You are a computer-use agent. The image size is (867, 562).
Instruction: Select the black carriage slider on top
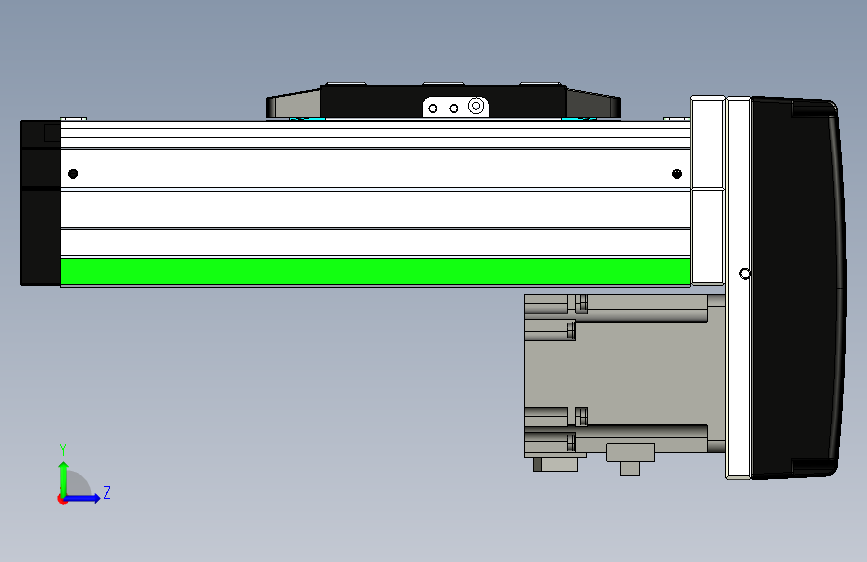pos(443,101)
